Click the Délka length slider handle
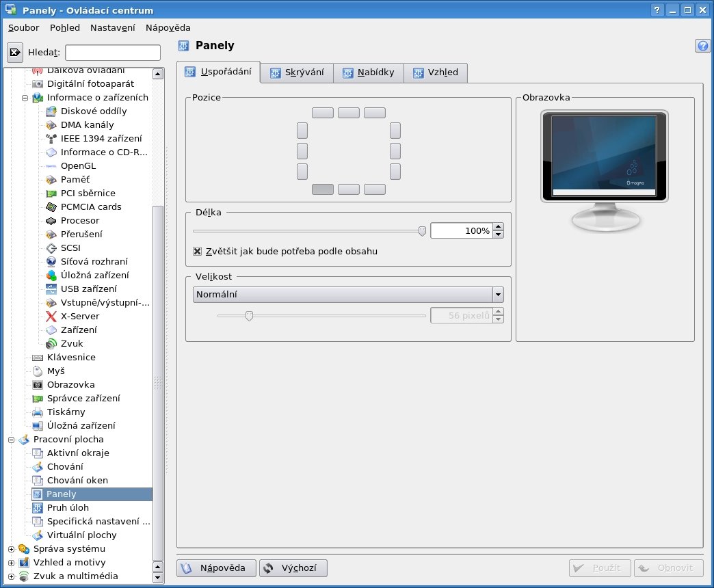 point(422,231)
